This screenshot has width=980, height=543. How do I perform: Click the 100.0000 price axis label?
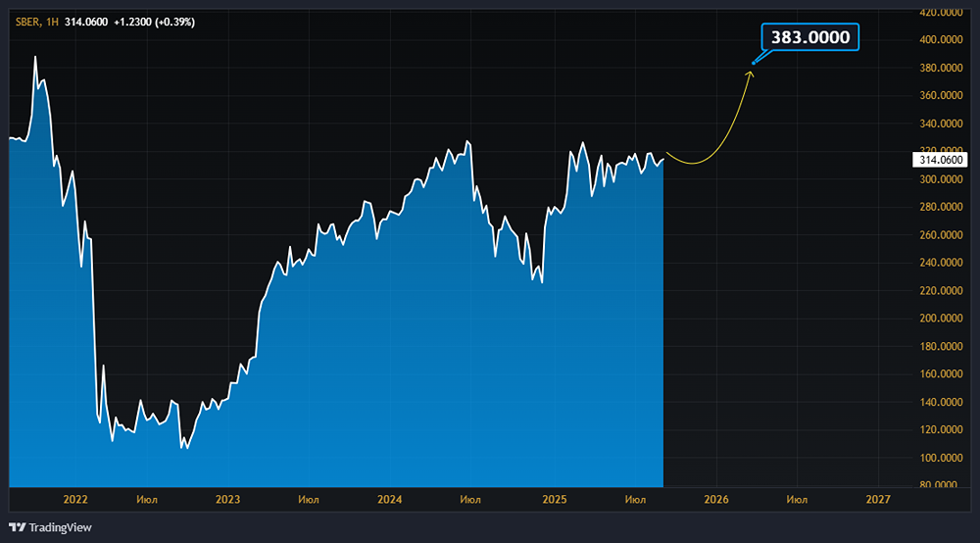click(x=941, y=458)
